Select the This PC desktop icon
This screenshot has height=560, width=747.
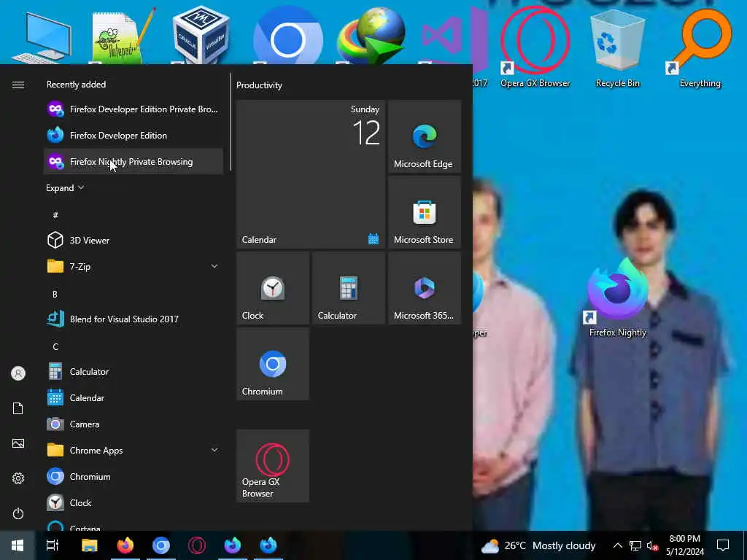tap(42, 38)
